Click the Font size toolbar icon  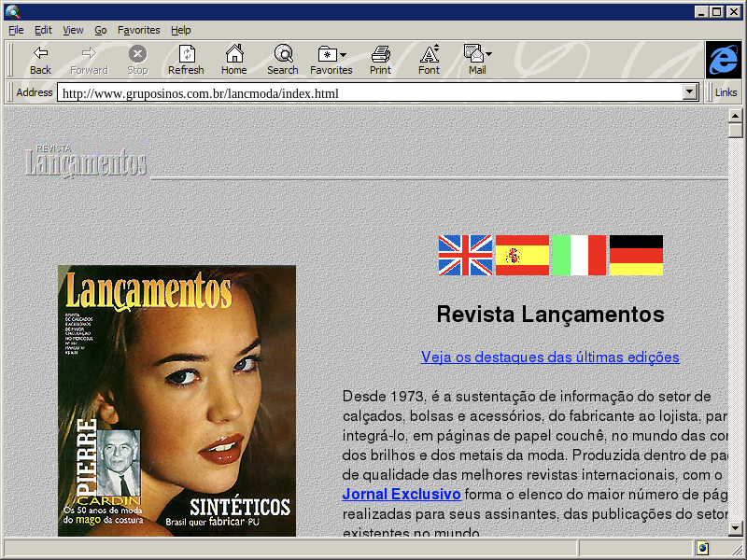429,60
